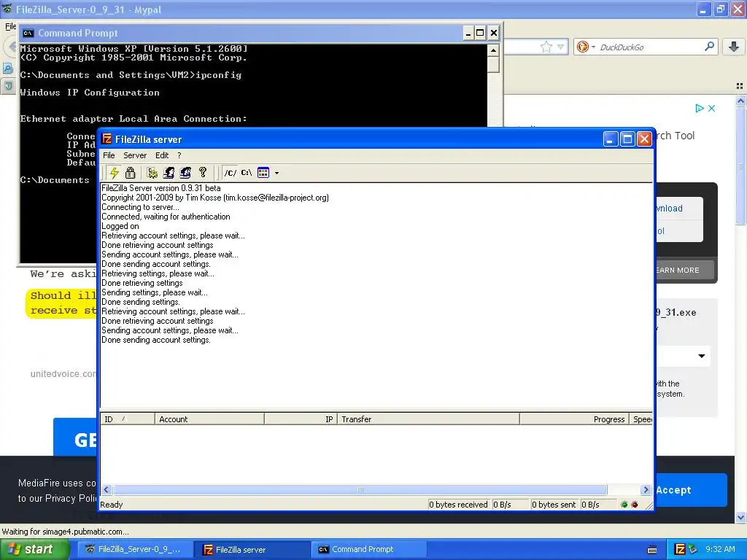
Task: Click browser page scrollbar down arrow
Action: 740,517
